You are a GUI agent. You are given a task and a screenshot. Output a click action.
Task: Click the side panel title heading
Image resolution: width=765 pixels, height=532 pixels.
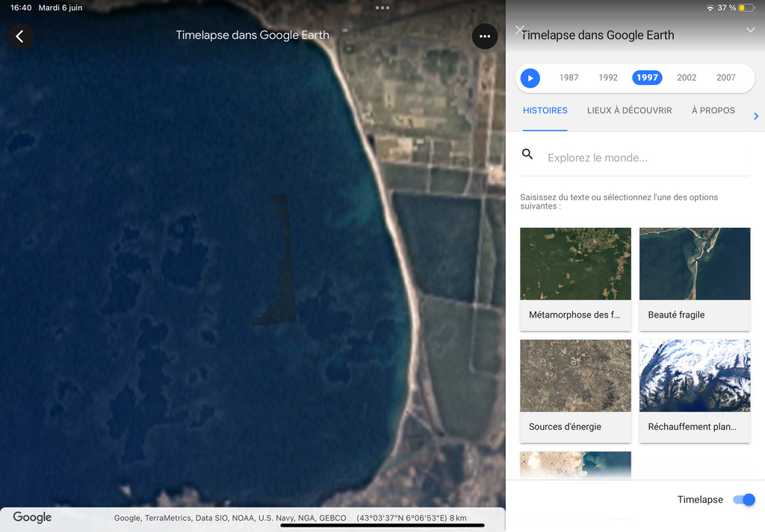tap(598, 35)
